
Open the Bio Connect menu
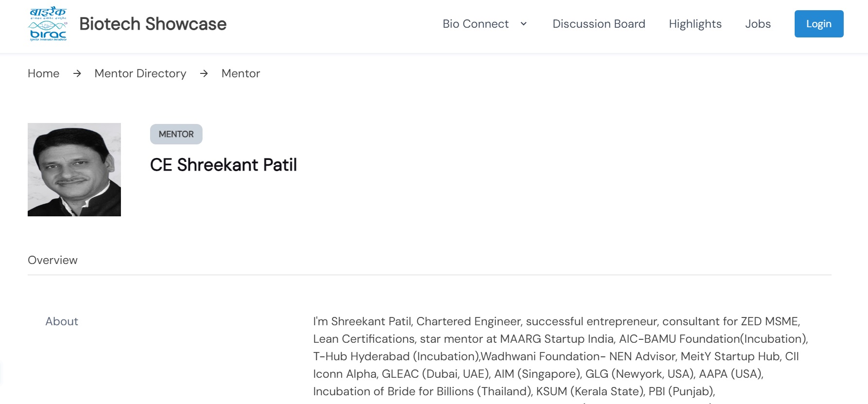coord(476,24)
